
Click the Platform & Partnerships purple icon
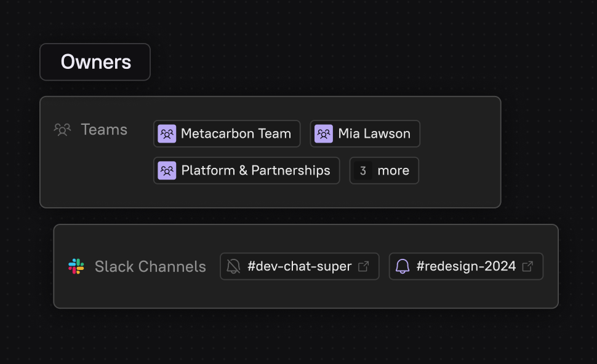[x=167, y=171]
